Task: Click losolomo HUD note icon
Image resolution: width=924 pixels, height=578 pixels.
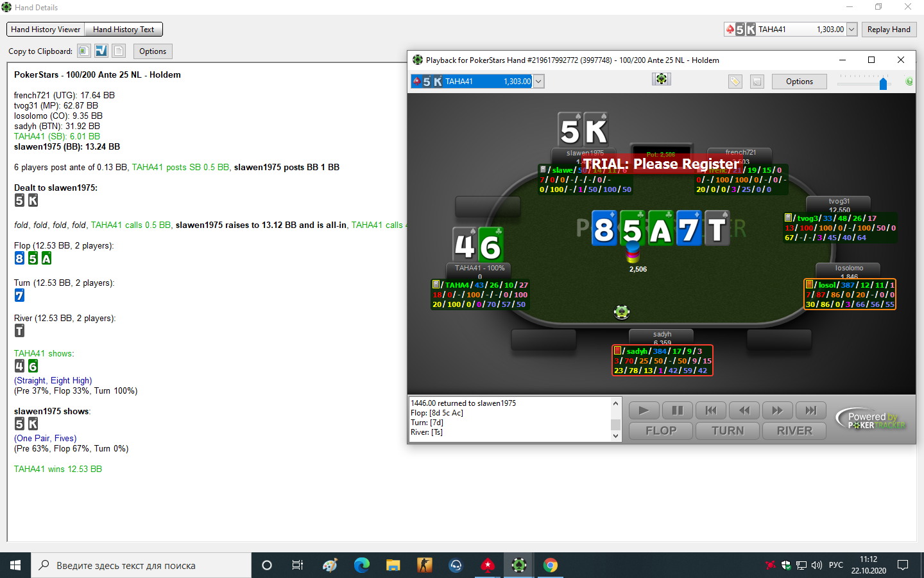Action: [809, 285]
